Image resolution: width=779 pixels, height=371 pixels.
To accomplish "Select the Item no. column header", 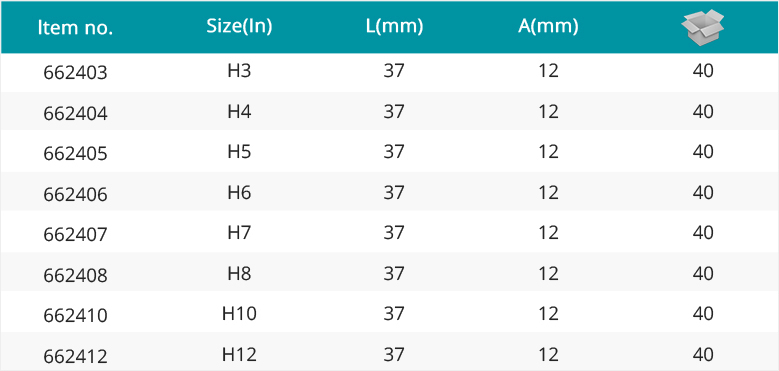I will pos(76,28).
